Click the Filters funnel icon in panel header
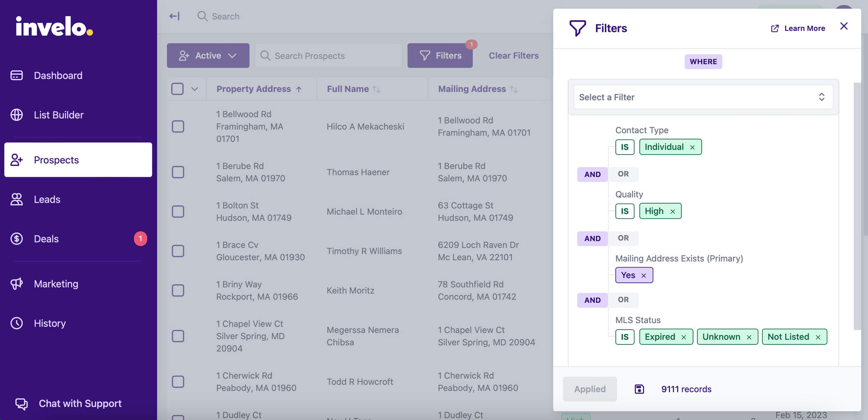 (578, 28)
